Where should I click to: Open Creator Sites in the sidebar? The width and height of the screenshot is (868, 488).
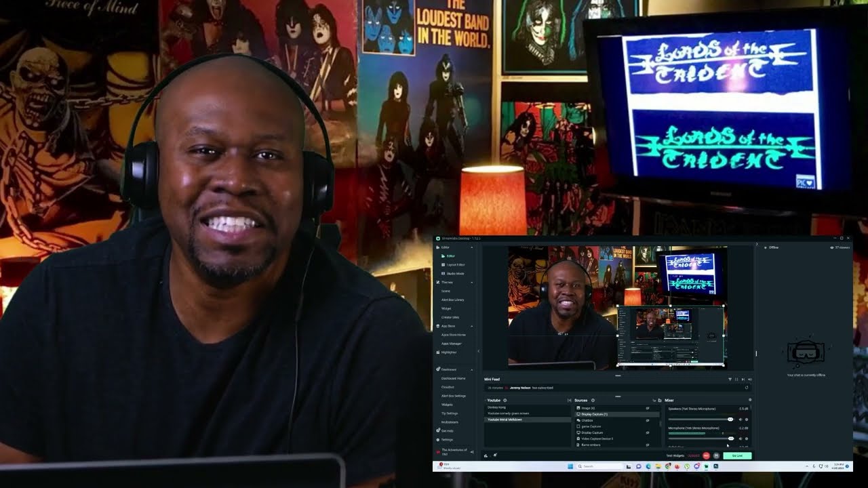[450, 317]
